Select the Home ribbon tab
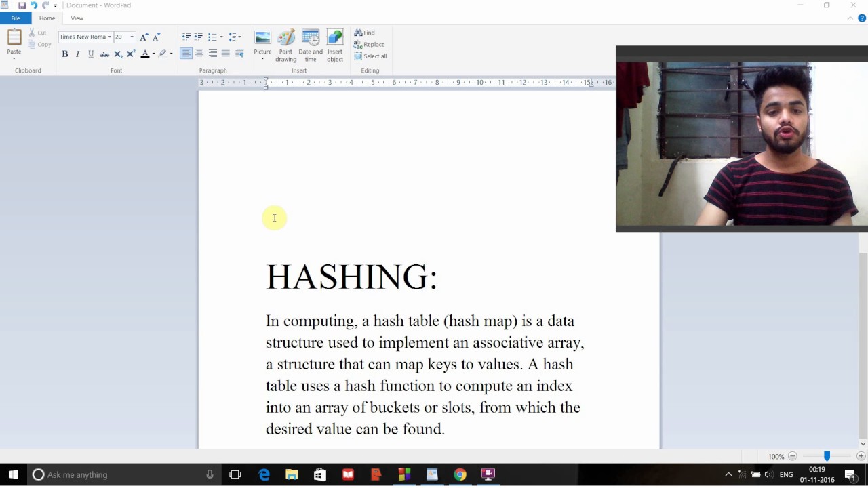The height and width of the screenshot is (488, 868). pyautogui.click(x=47, y=18)
